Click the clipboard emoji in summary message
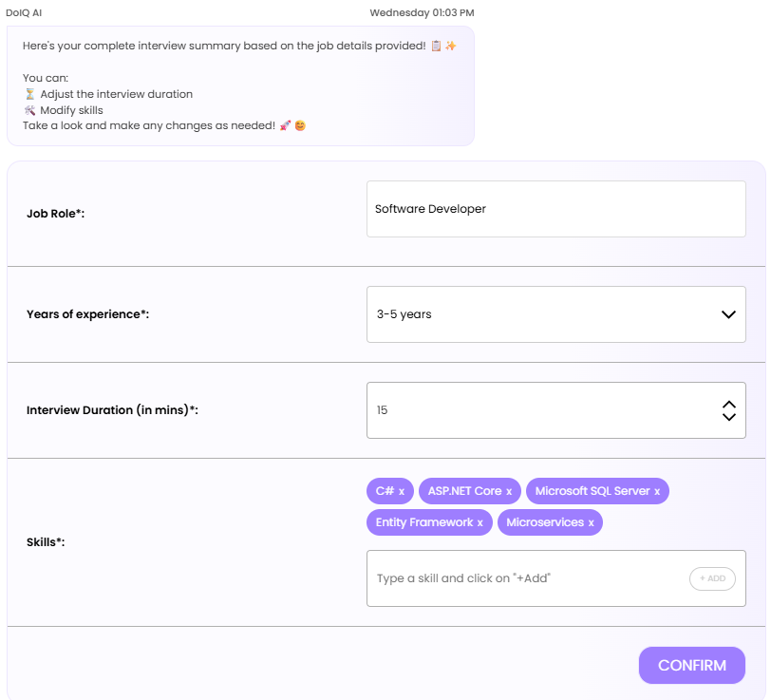The height and width of the screenshot is (700, 771). [436, 46]
